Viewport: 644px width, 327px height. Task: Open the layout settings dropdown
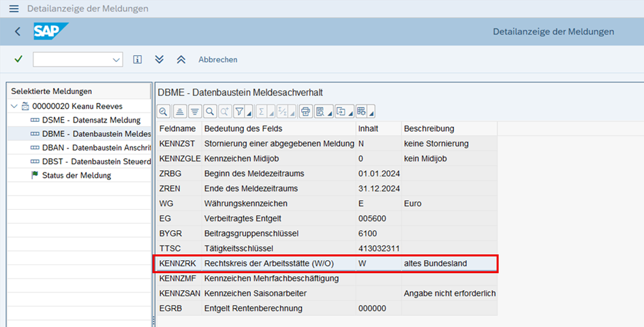[x=371, y=114]
